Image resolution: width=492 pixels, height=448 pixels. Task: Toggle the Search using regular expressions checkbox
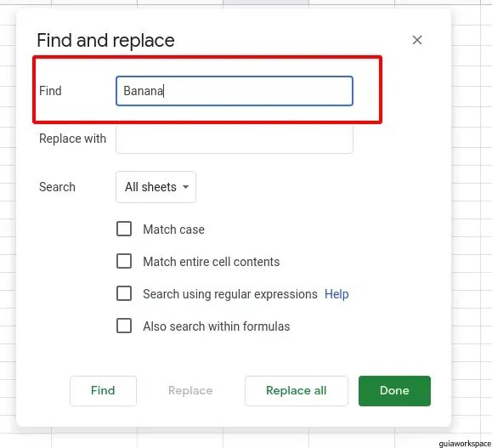[124, 293]
